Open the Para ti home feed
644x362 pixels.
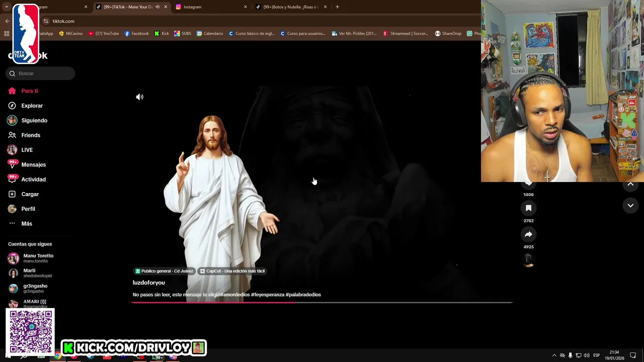click(x=23, y=91)
